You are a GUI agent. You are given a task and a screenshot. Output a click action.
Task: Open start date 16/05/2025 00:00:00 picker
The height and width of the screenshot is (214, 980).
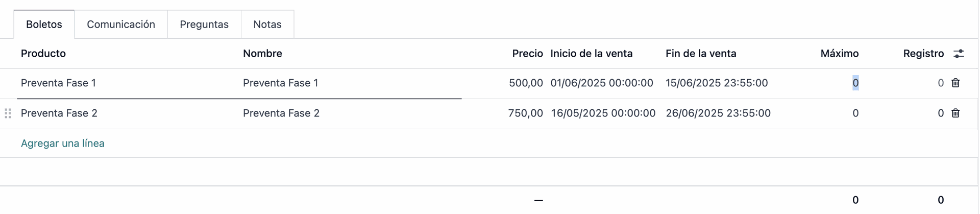(603, 113)
